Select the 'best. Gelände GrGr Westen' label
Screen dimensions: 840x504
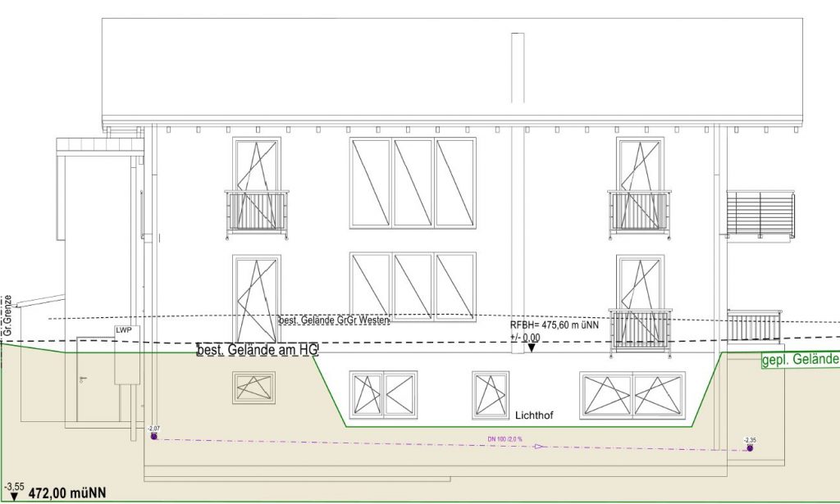pyautogui.click(x=335, y=320)
